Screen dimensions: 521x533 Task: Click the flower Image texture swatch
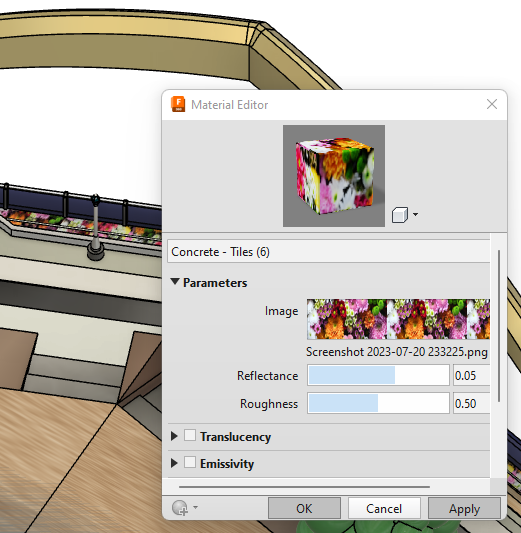[398, 319]
